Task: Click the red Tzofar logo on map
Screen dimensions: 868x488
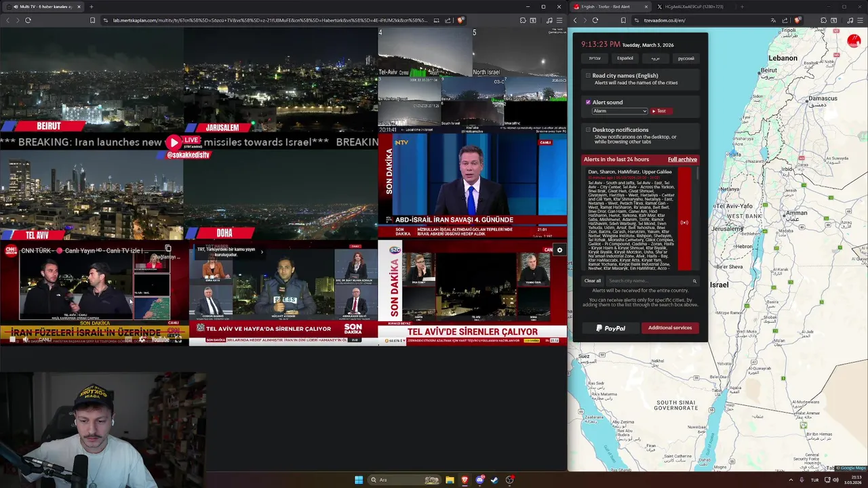Action: (x=854, y=41)
